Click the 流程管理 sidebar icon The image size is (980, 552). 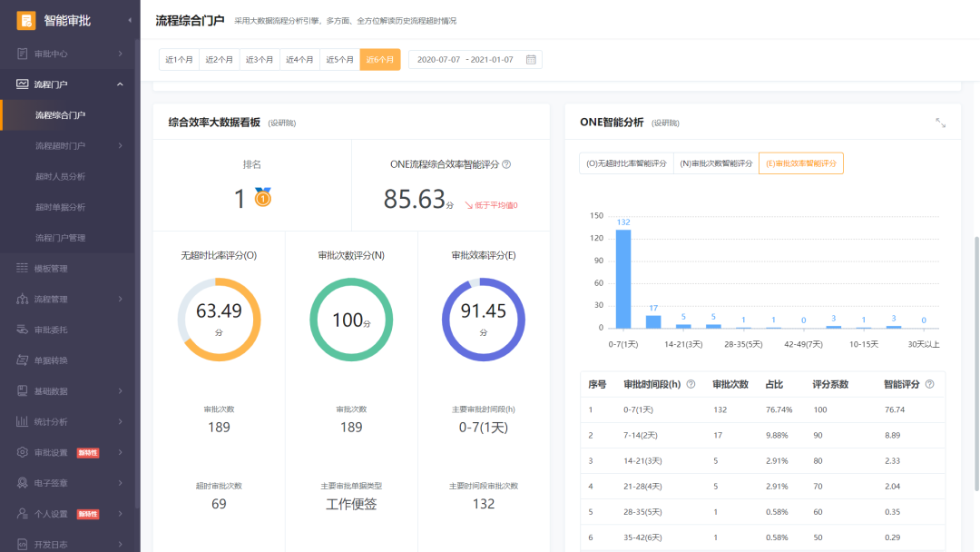[23, 299]
